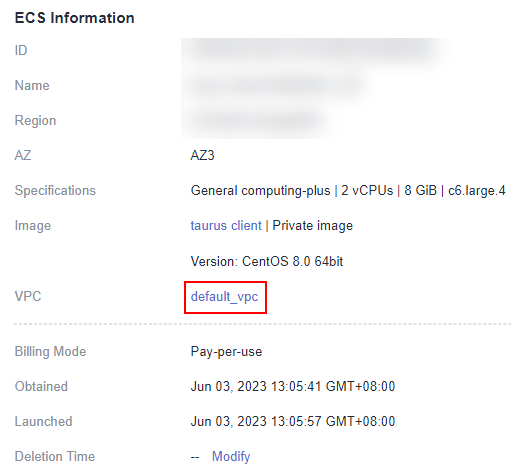Click the Pay-per-use billing value
Viewport: 511px width, 475px height.
pyautogui.click(x=226, y=352)
